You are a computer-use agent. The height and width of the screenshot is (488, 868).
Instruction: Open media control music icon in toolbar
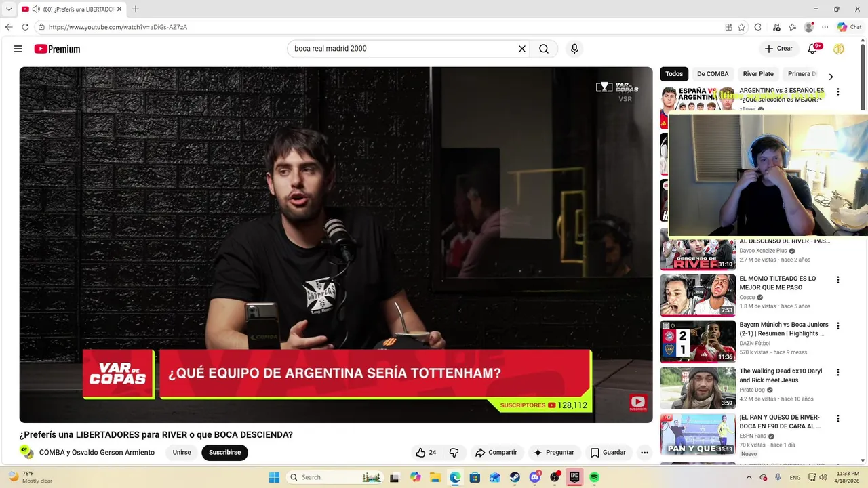click(776, 27)
